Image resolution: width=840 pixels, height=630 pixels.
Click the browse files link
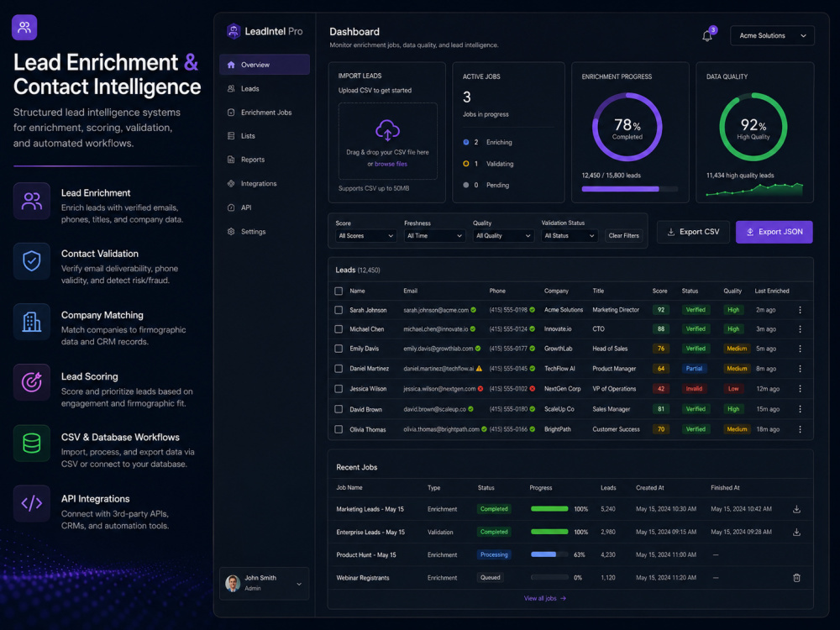[x=391, y=164]
